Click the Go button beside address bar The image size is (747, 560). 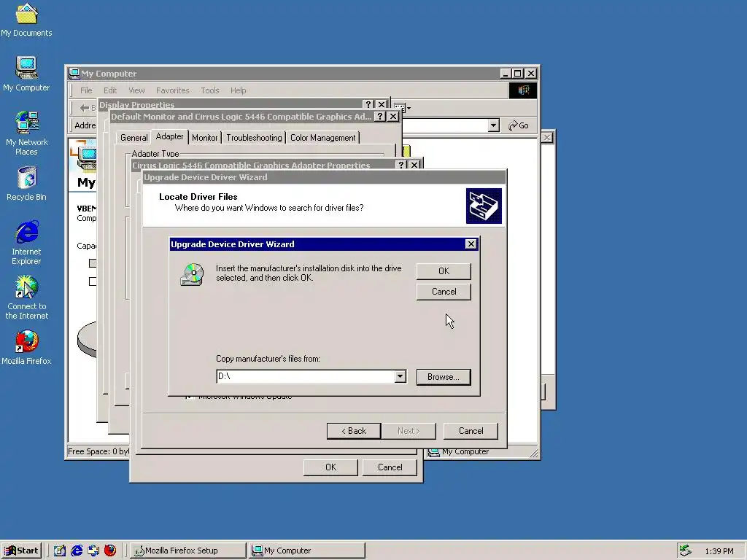519,125
